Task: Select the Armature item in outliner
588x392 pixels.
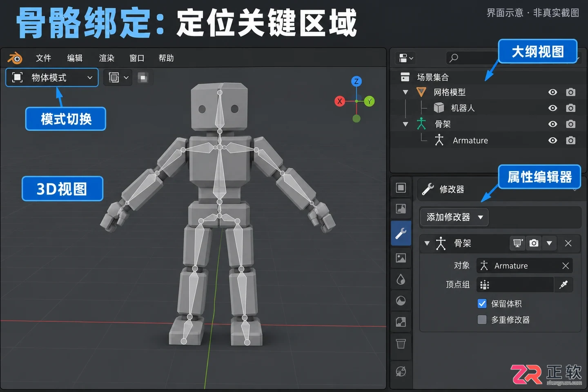Action: pyautogui.click(x=470, y=140)
